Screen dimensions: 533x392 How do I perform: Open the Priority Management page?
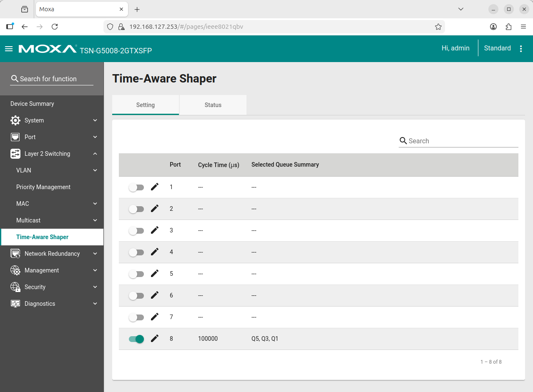[x=43, y=187]
